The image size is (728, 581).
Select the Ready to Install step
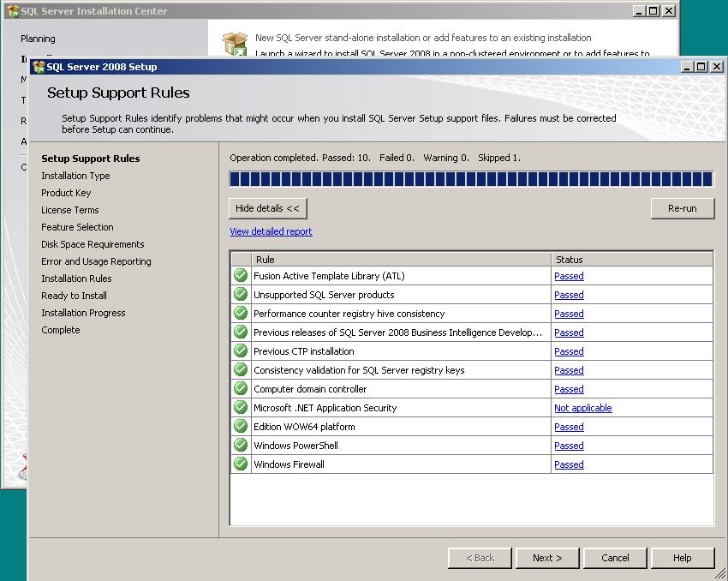(x=74, y=296)
